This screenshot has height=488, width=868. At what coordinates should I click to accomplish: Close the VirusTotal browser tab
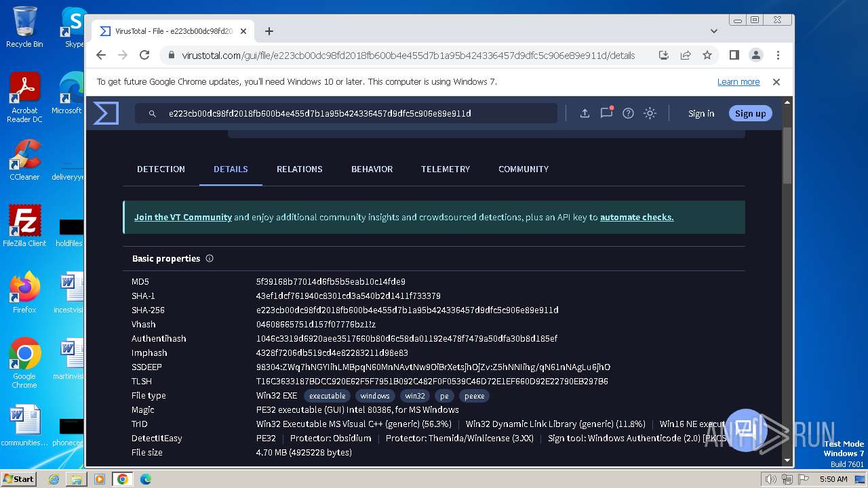pos(243,31)
